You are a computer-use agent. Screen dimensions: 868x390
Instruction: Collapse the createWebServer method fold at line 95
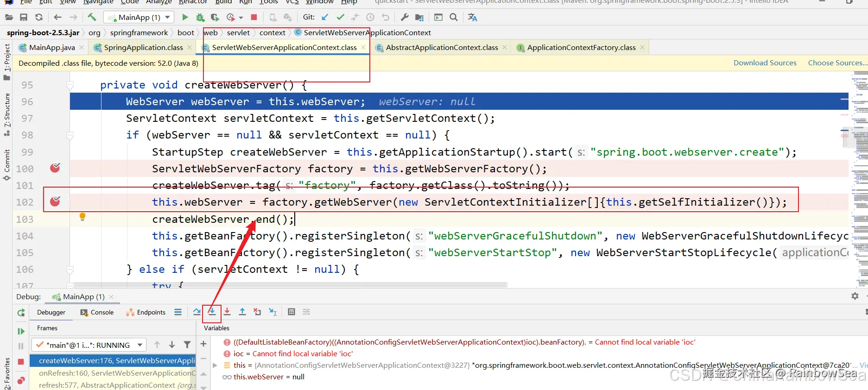[x=70, y=85]
